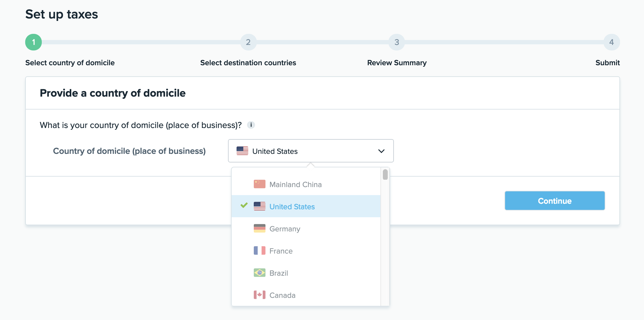
Task: Select France as the country option
Action: coord(281,251)
